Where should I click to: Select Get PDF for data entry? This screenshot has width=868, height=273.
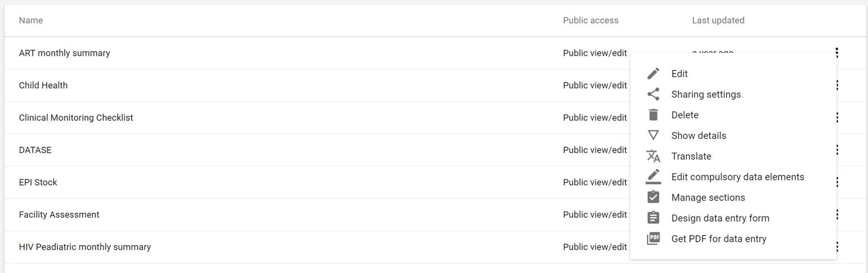coord(719,238)
